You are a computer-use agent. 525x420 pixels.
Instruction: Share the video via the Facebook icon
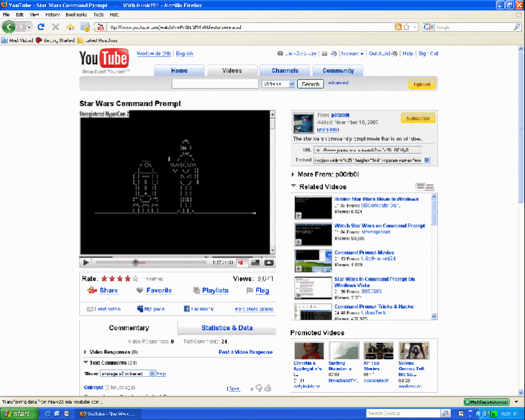(x=187, y=309)
